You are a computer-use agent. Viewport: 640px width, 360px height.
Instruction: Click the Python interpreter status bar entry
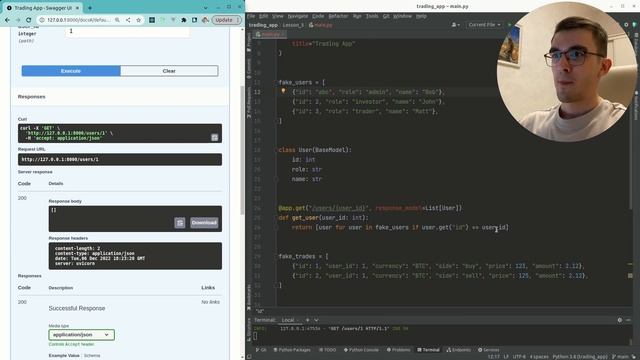point(580,357)
